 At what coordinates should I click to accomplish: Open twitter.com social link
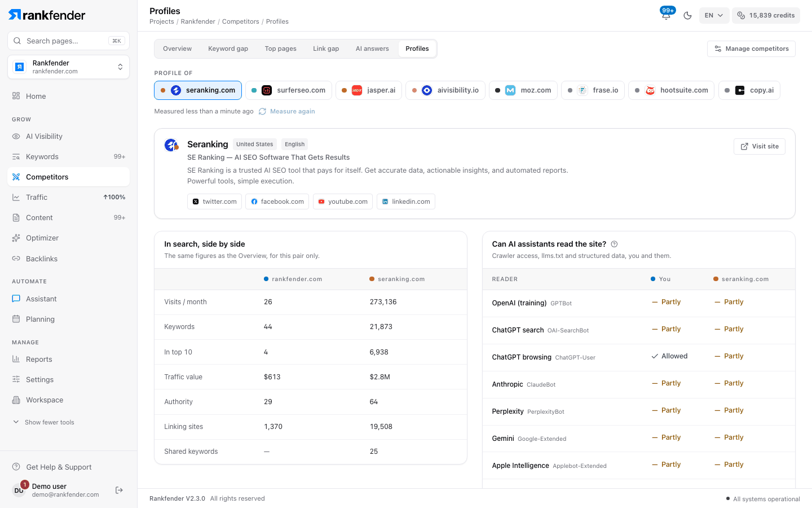pyautogui.click(x=214, y=202)
